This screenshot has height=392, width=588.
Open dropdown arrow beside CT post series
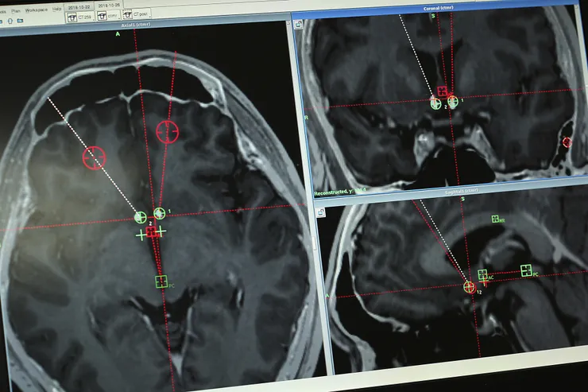[x=149, y=16]
